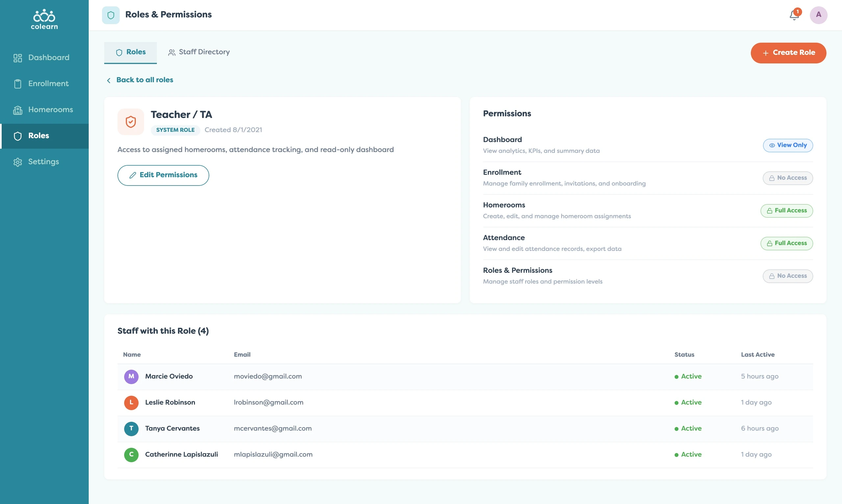The width and height of the screenshot is (842, 504).
Task: Select Roles in the sidebar
Action: coord(44,136)
